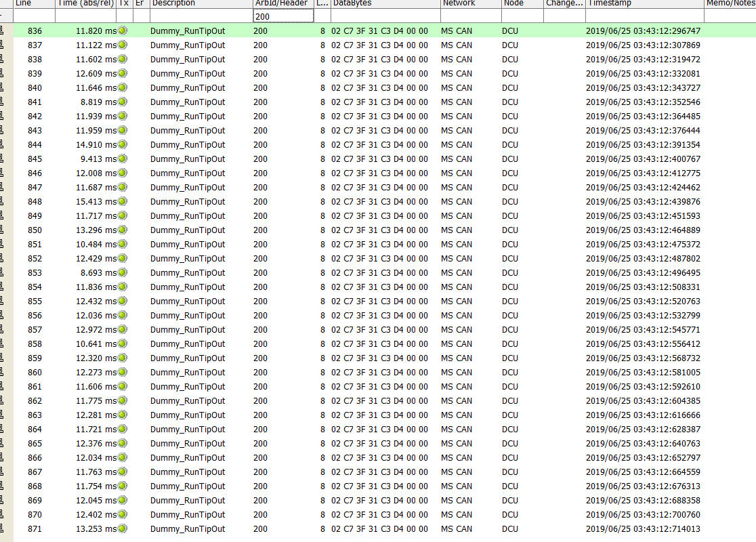
Task: Click Dummy_RunTipOut description on line 839
Action: pos(188,73)
